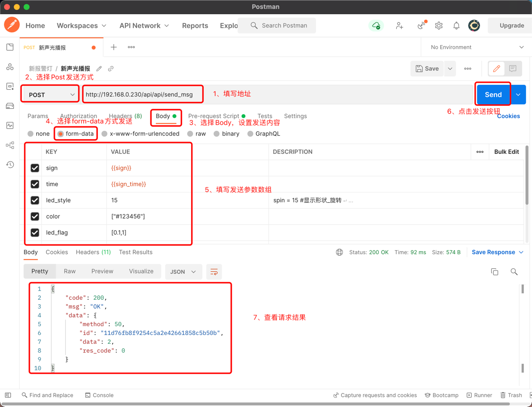The width and height of the screenshot is (532, 407).
Task: Copy the response body icon
Action: point(495,272)
